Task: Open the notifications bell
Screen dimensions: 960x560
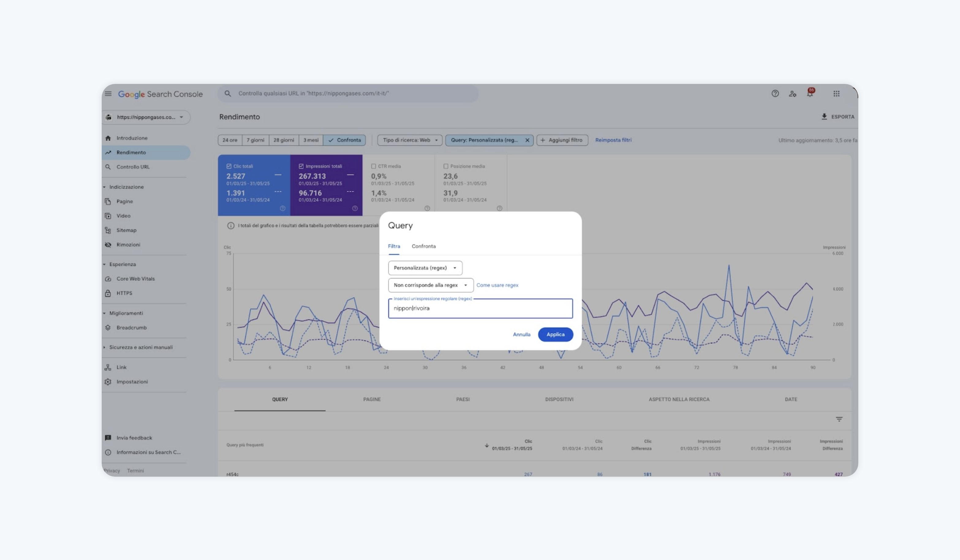Action: coord(810,93)
